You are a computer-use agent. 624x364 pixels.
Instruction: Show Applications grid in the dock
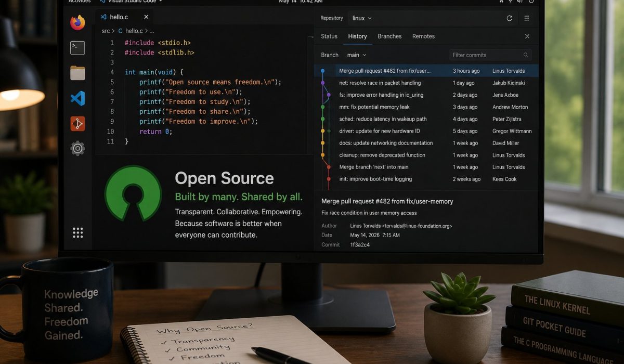[x=78, y=232]
